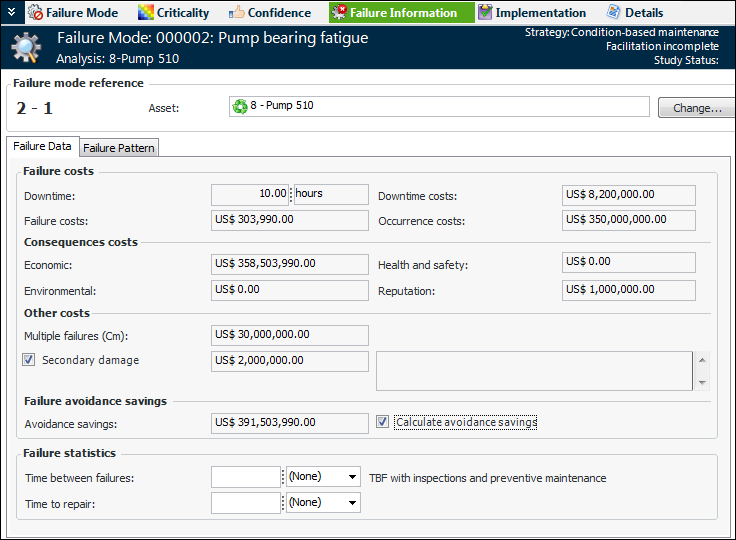The image size is (736, 540).
Task: Click the secondary damage notes text area
Action: 534,370
